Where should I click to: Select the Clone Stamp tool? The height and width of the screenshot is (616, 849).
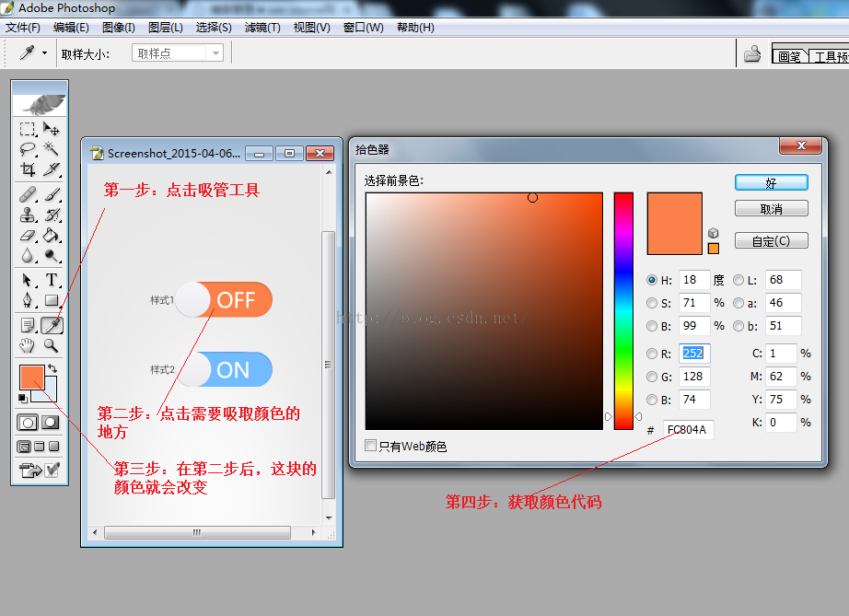tap(28, 215)
